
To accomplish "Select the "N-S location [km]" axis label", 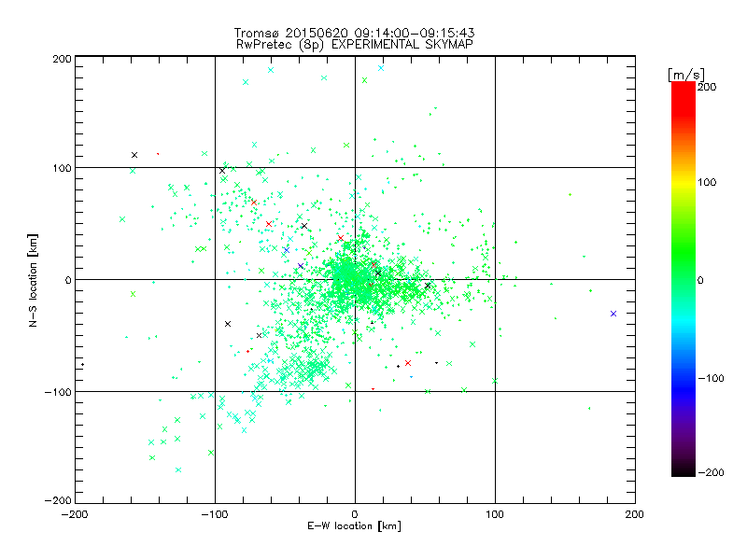I will (x=33, y=280).
